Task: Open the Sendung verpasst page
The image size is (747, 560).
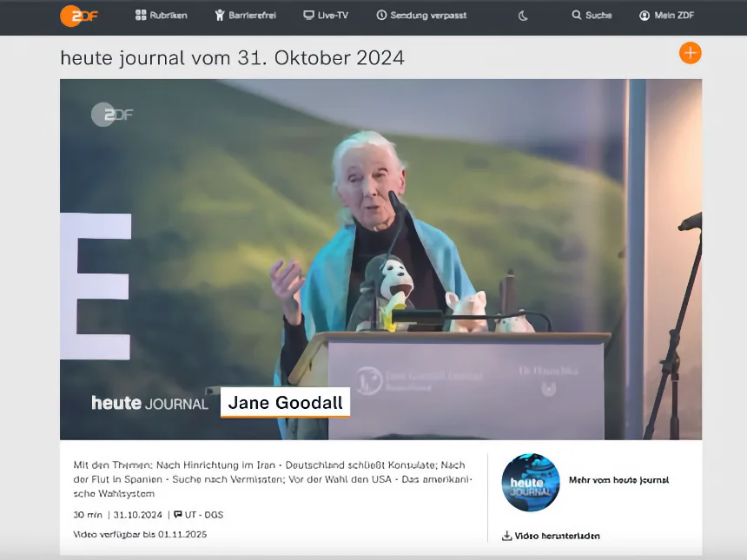Action: tap(420, 16)
